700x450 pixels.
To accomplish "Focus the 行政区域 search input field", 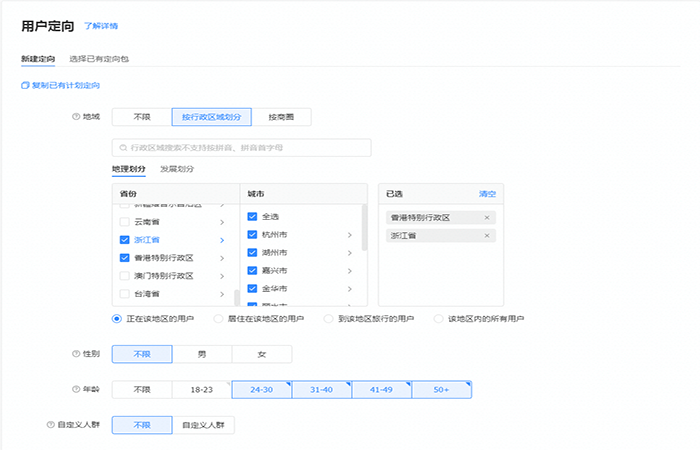I will coord(245,148).
